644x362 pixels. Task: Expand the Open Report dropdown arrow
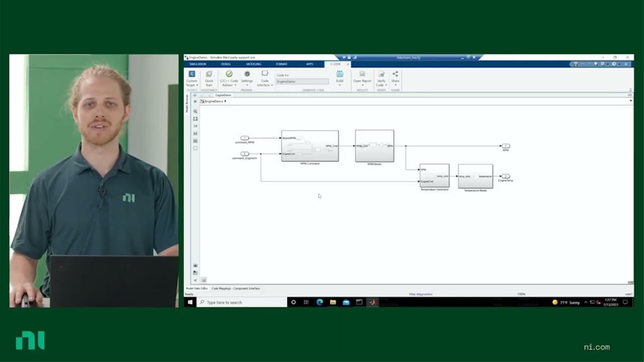362,85
